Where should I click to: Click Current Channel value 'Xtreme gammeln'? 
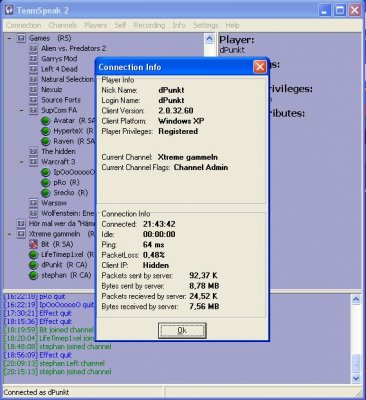[188, 157]
